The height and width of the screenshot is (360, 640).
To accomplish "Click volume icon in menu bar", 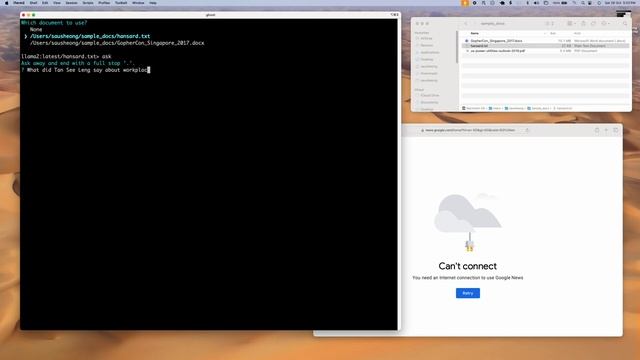I will point(536,3).
